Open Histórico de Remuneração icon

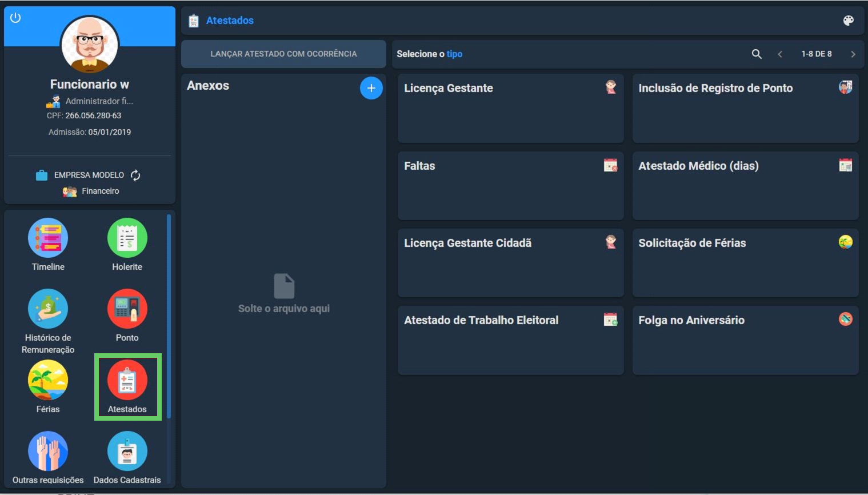(x=48, y=309)
